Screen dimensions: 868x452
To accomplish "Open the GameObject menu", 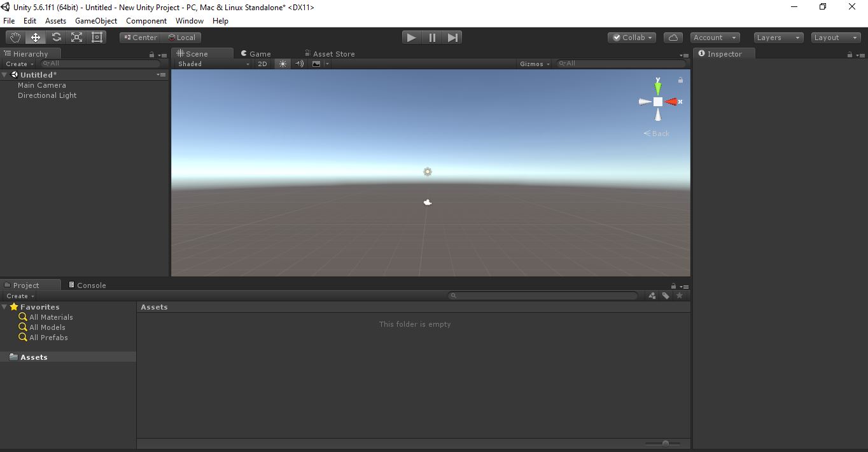I will (95, 20).
